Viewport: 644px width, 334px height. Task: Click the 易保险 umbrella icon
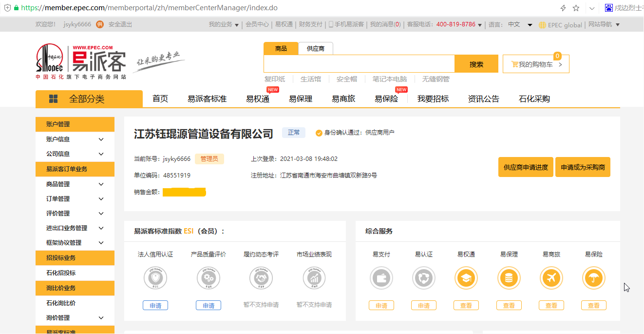(594, 278)
